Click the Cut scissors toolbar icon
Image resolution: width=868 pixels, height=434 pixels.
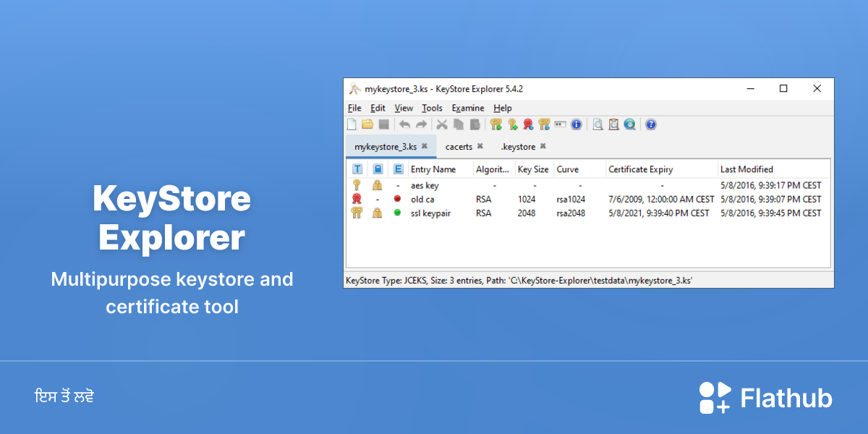click(x=442, y=124)
